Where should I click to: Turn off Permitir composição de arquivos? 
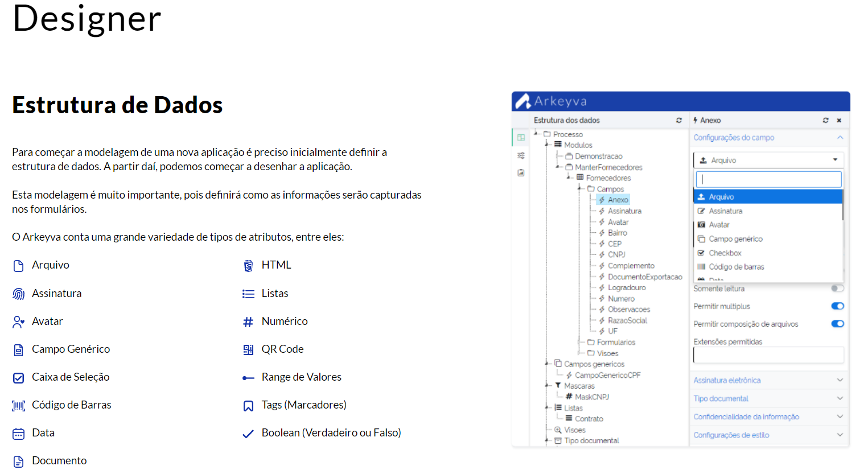click(837, 323)
